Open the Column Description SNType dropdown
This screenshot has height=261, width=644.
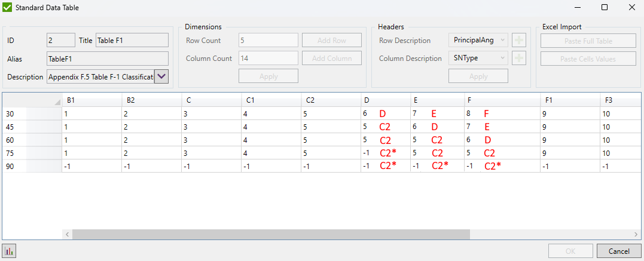coord(478,59)
